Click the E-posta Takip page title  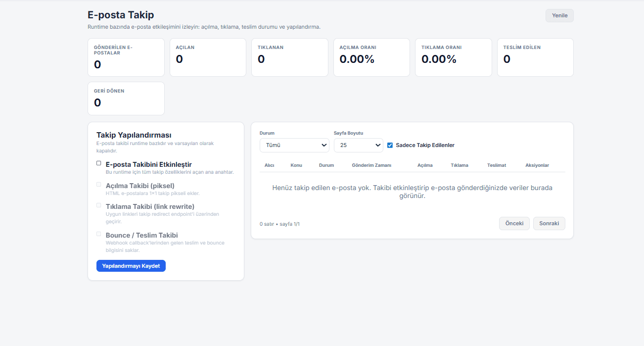click(x=121, y=15)
